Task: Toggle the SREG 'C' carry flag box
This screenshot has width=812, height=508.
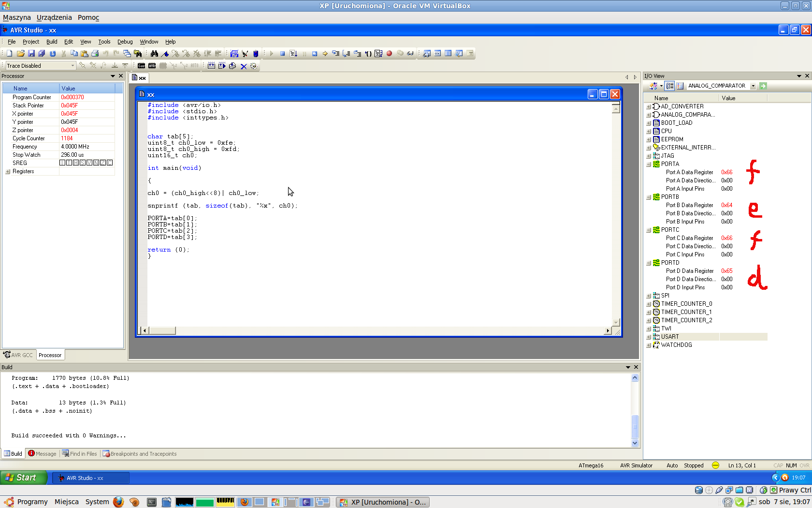Action: coord(110,163)
